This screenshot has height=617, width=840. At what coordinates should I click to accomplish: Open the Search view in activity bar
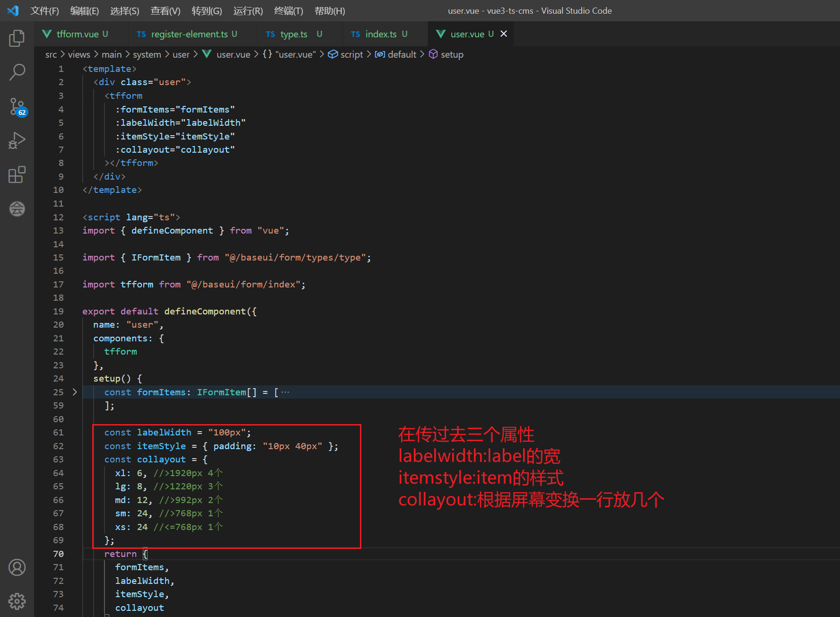pyautogui.click(x=17, y=72)
